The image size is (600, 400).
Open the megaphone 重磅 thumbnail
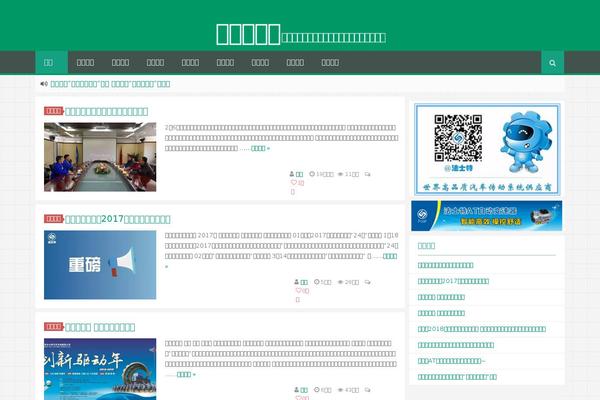pos(100,265)
